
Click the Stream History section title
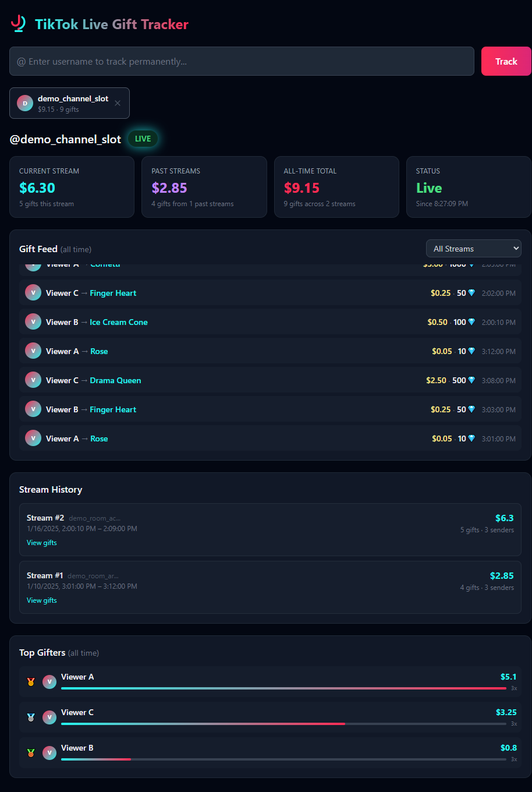click(51, 490)
